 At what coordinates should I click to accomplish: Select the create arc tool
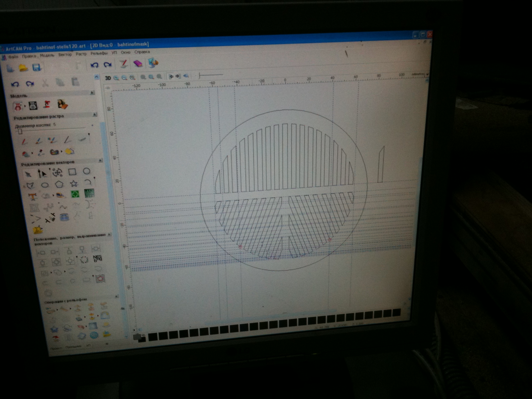point(88,183)
